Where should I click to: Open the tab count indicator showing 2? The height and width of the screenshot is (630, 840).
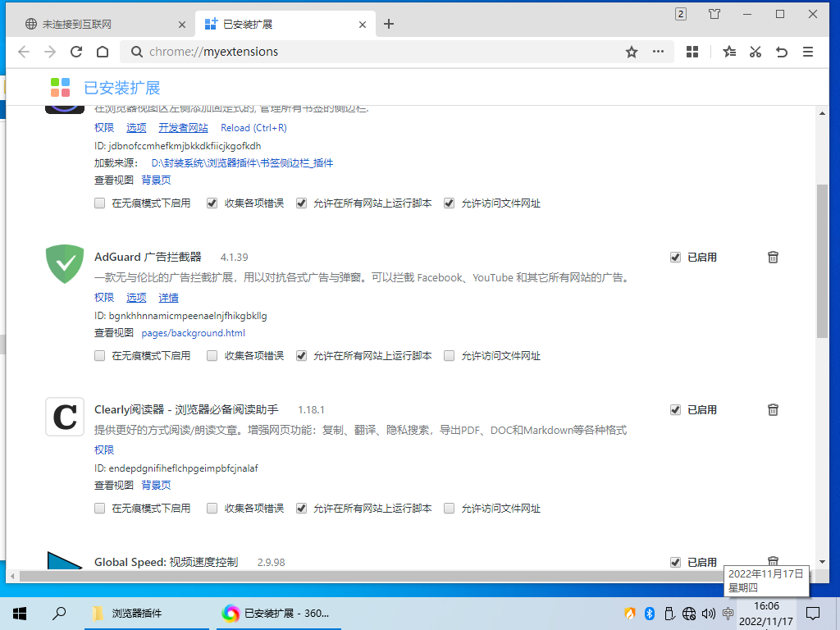pyautogui.click(x=681, y=14)
